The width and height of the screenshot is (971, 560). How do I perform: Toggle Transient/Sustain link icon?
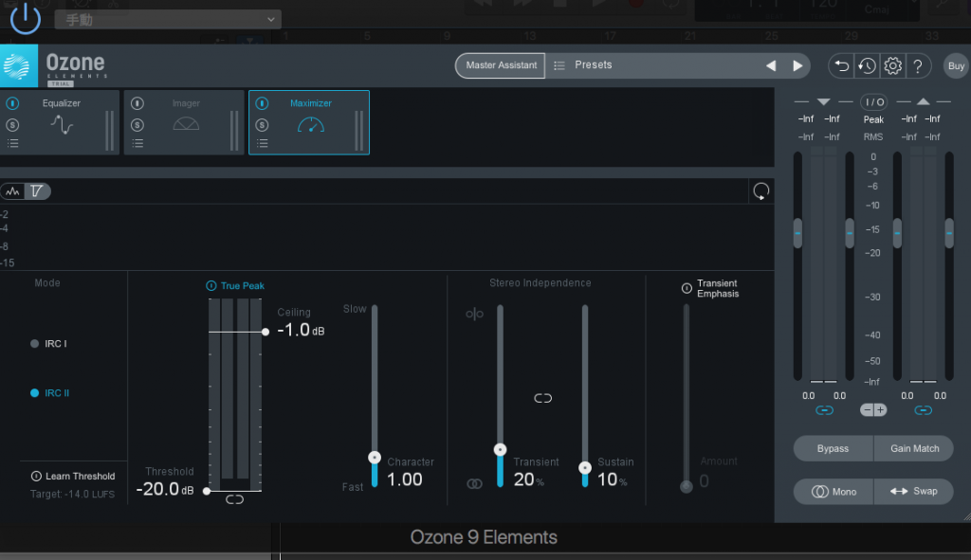coord(543,399)
